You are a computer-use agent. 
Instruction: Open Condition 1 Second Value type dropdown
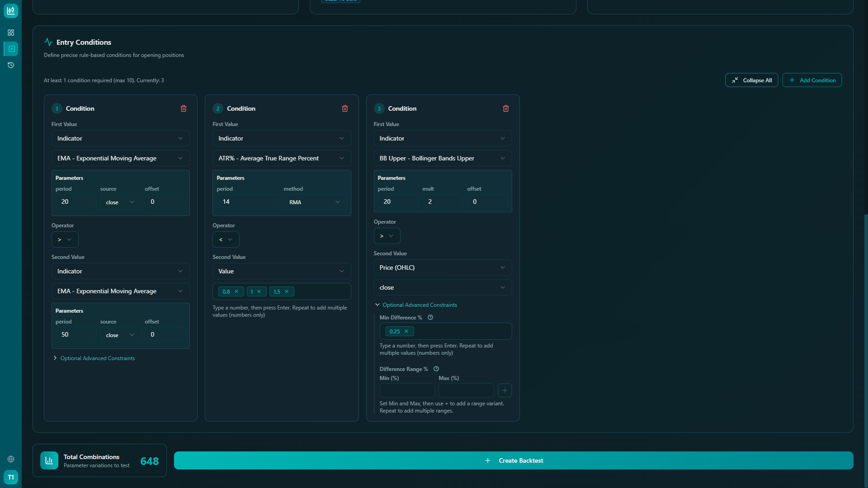coord(120,271)
